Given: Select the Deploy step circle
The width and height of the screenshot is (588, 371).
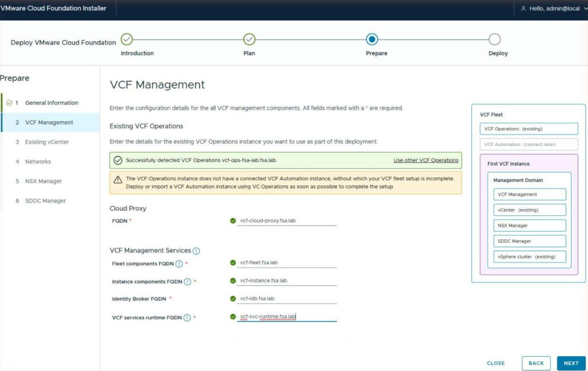Looking at the screenshot, I should pos(494,39).
